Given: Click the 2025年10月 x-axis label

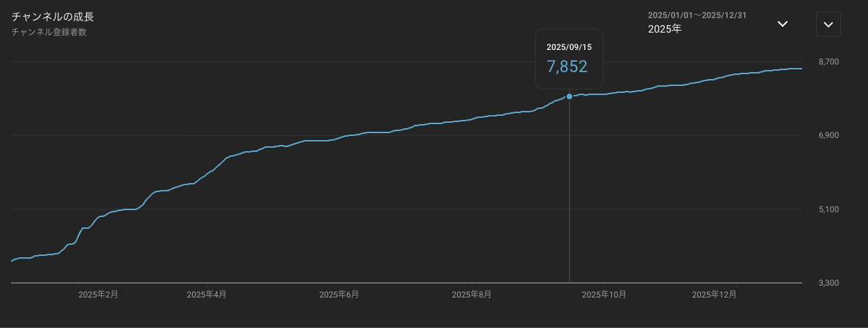Looking at the screenshot, I should [x=604, y=295].
